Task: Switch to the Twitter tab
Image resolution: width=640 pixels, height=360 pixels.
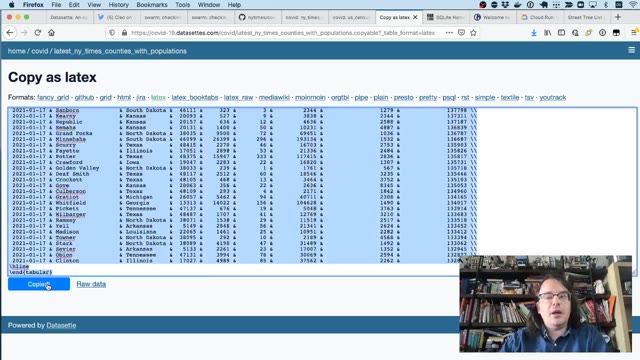Action: 116,17
